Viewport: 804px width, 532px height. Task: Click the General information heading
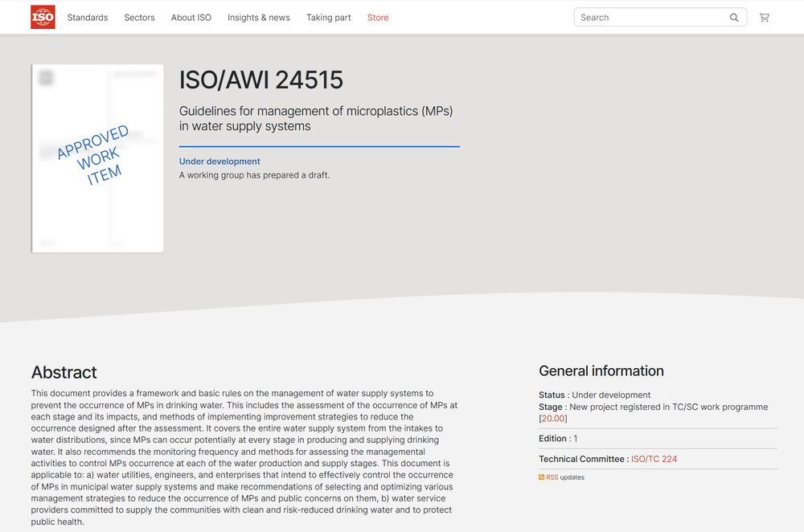[601, 370]
